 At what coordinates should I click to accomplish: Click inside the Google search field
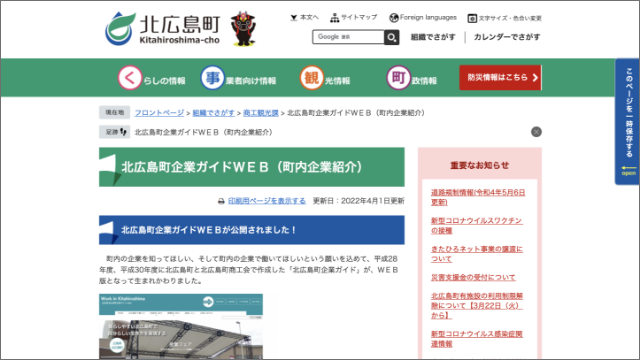coord(348,37)
